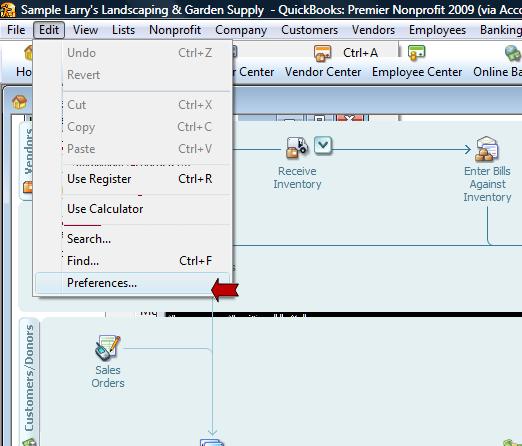Open the Customers menu
Screen dimensions: 522x446
point(309,30)
